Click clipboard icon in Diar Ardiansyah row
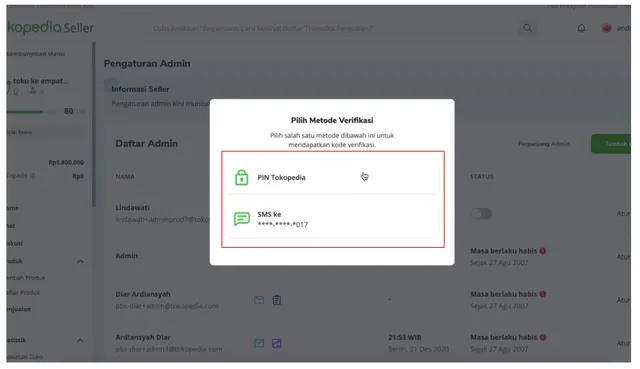Image resolution: width=640 pixels, height=369 pixels. (x=277, y=300)
